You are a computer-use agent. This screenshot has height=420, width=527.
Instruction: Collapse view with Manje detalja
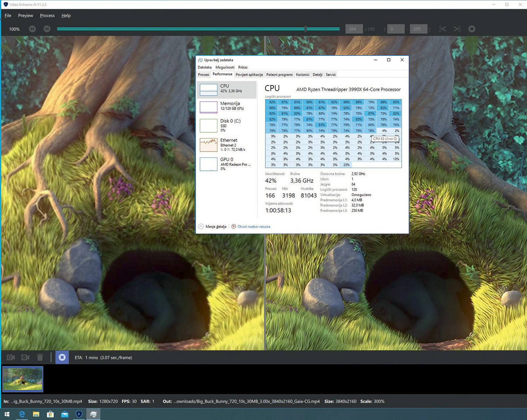[213, 226]
